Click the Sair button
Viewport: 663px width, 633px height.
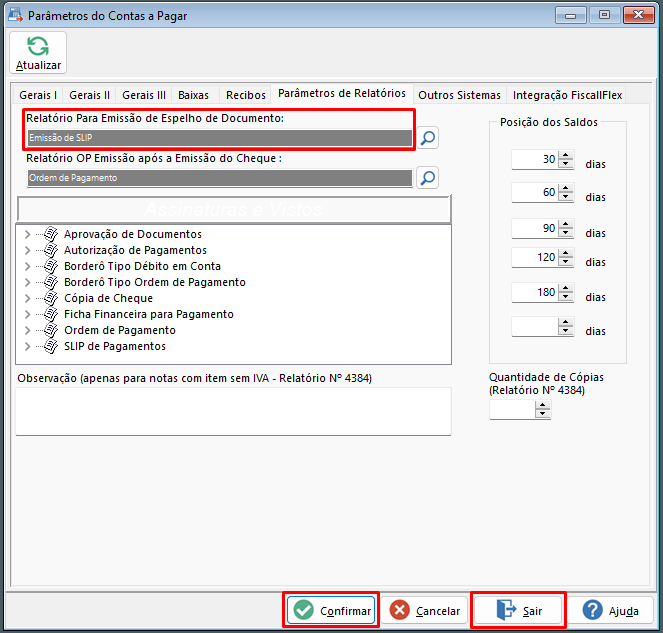(518, 611)
